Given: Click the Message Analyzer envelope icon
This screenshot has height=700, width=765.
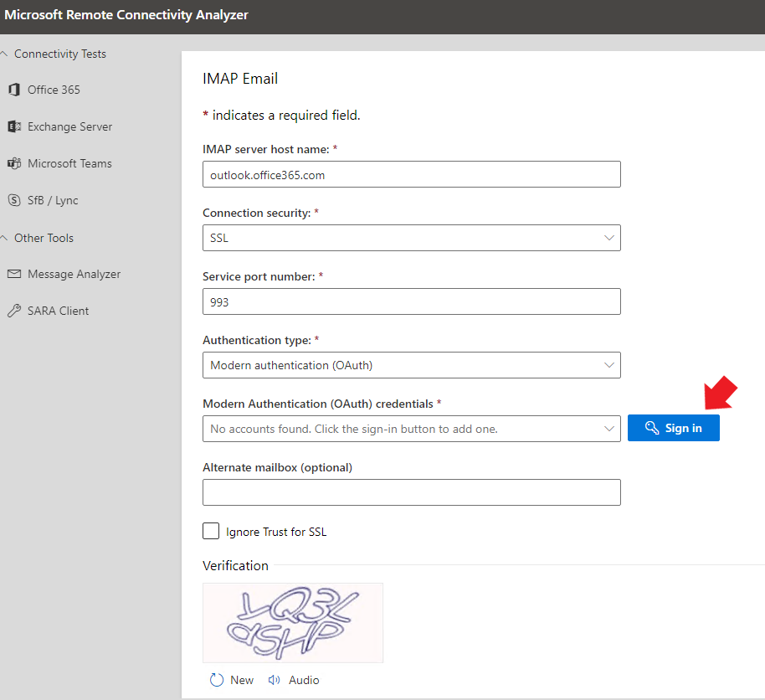Looking at the screenshot, I should (14, 274).
